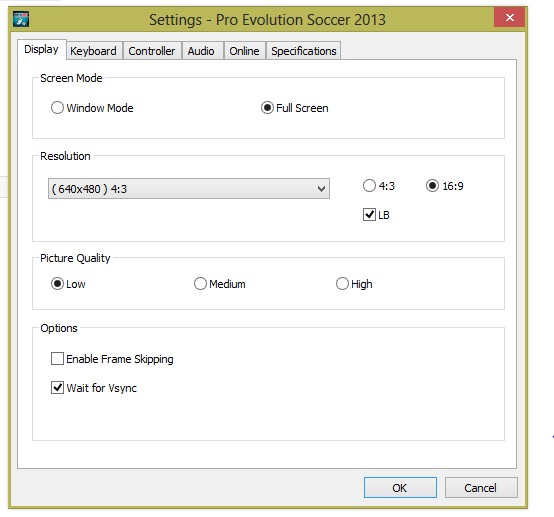
Task: Select the Full Screen radio button
Action: click(267, 108)
